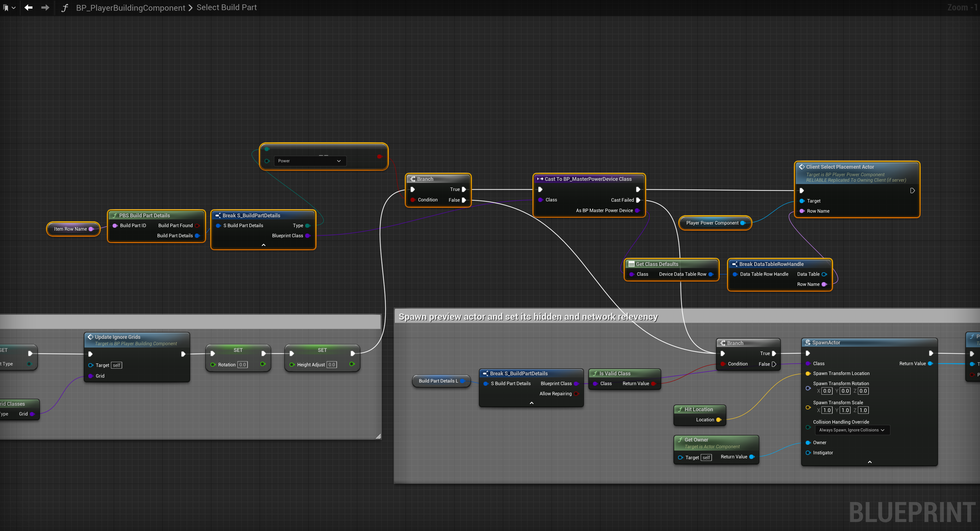Click the Height Adjust value field

pyautogui.click(x=332, y=365)
